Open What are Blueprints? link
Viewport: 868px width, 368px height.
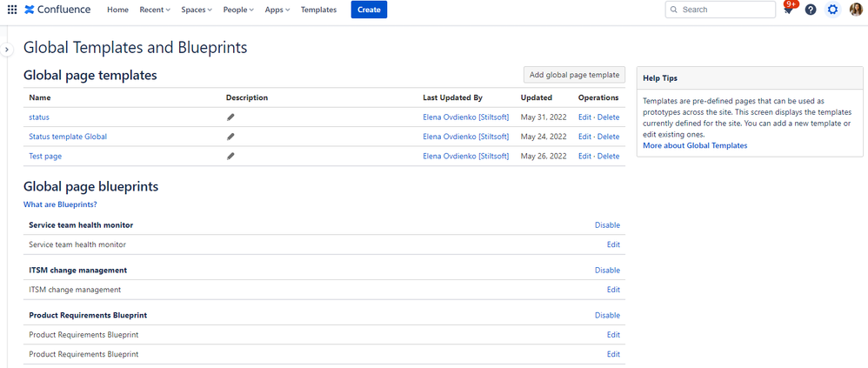pos(60,204)
